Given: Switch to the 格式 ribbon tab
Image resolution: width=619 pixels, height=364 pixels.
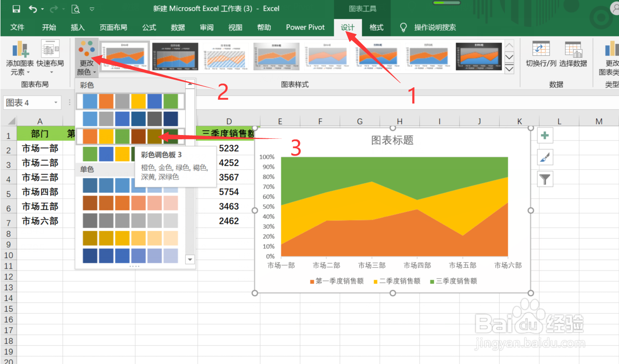Looking at the screenshot, I should 376,27.
